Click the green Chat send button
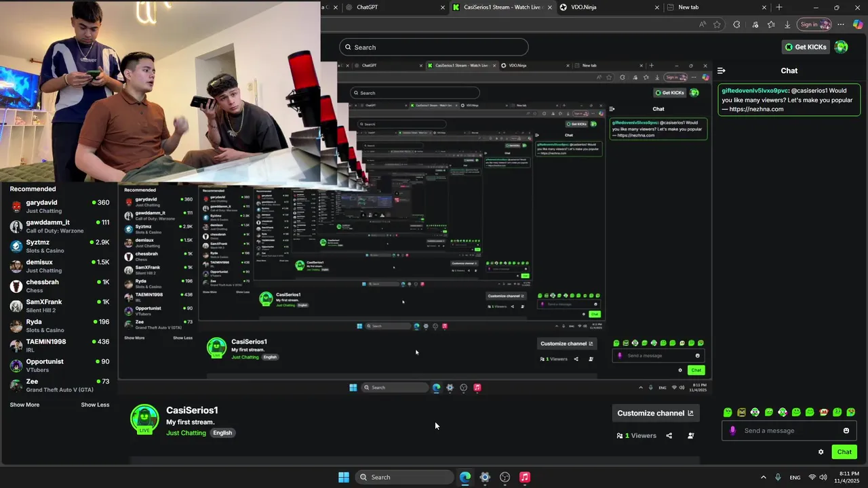Screen dimensions: 868x488 [x=844, y=452]
